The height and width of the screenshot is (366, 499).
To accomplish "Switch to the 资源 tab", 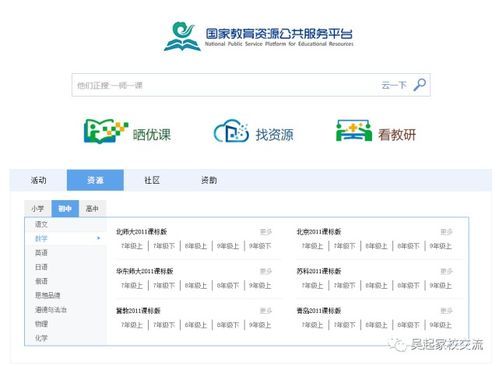I will pyautogui.click(x=95, y=180).
